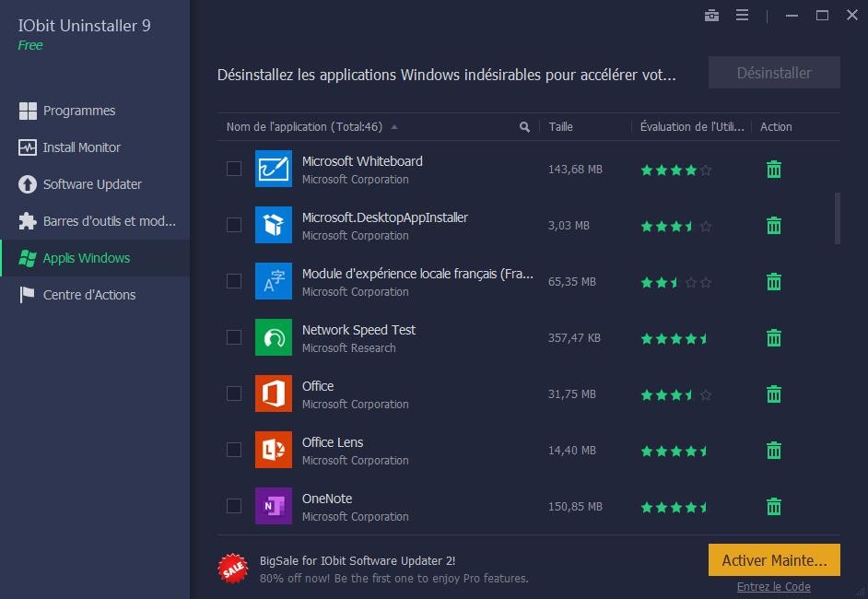Image resolution: width=868 pixels, height=599 pixels.
Task: Open the Programmes section
Action: [95, 111]
